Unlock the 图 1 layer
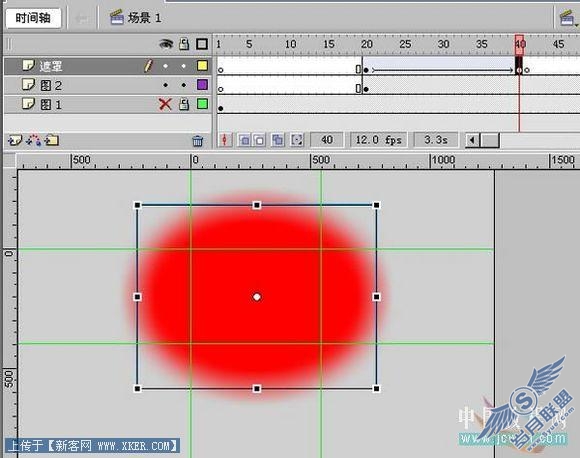The height and width of the screenshot is (458, 580). pyautogui.click(x=184, y=104)
